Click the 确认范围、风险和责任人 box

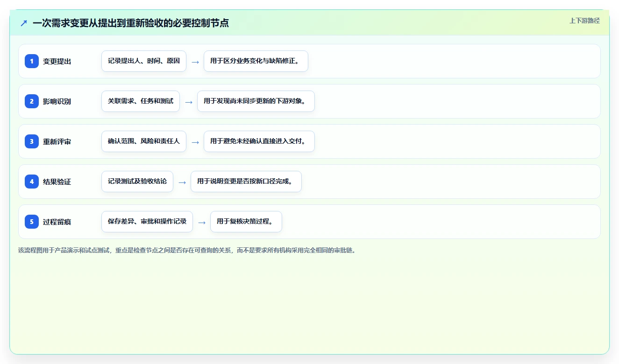(x=144, y=141)
